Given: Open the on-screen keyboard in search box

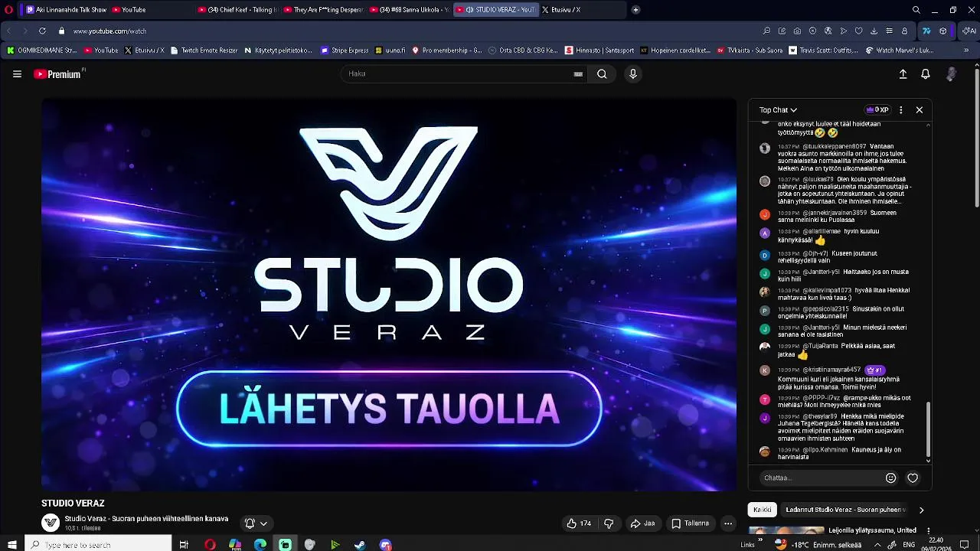Looking at the screenshot, I should point(578,74).
